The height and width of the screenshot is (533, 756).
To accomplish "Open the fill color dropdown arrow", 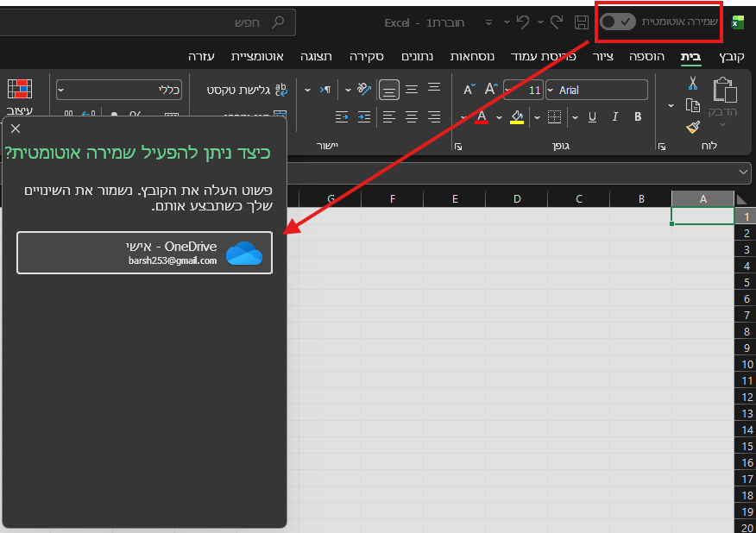I will (x=499, y=117).
